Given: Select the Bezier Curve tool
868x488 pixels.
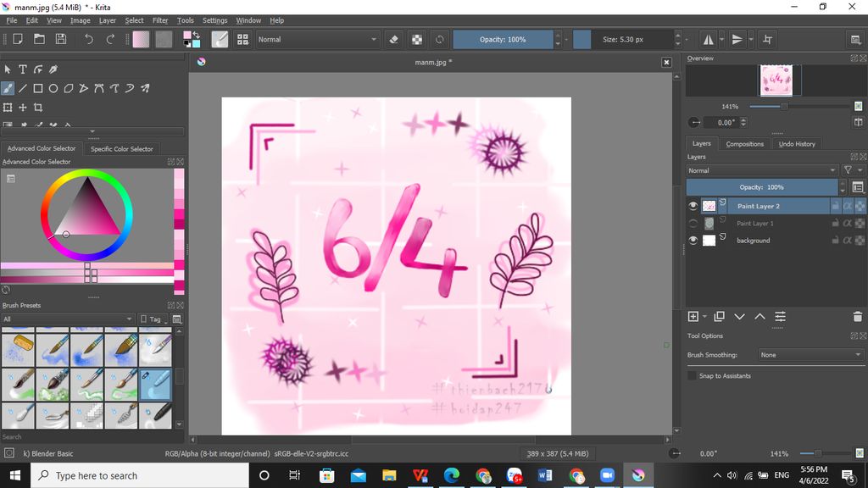Looking at the screenshot, I should tap(98, 88).
